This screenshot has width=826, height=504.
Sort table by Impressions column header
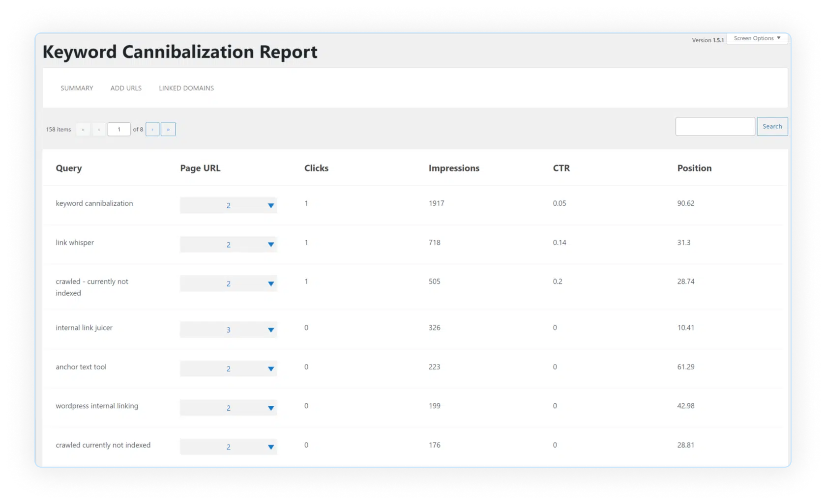point(454,168)
